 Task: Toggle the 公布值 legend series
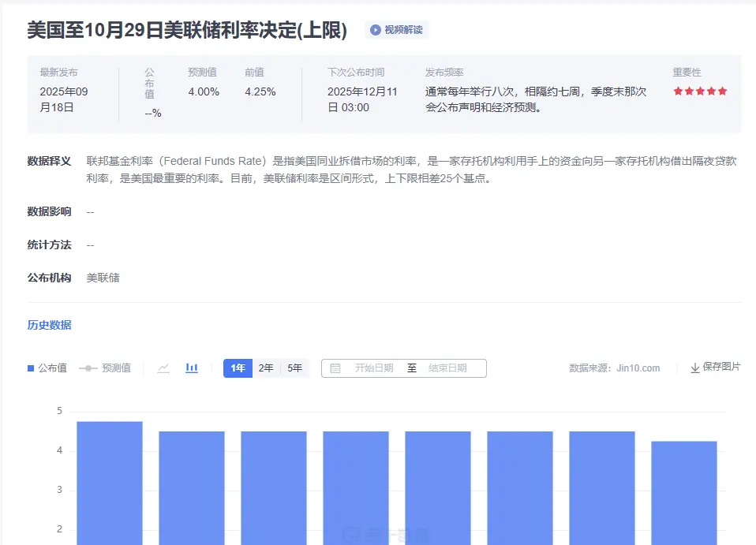[47, 368]
